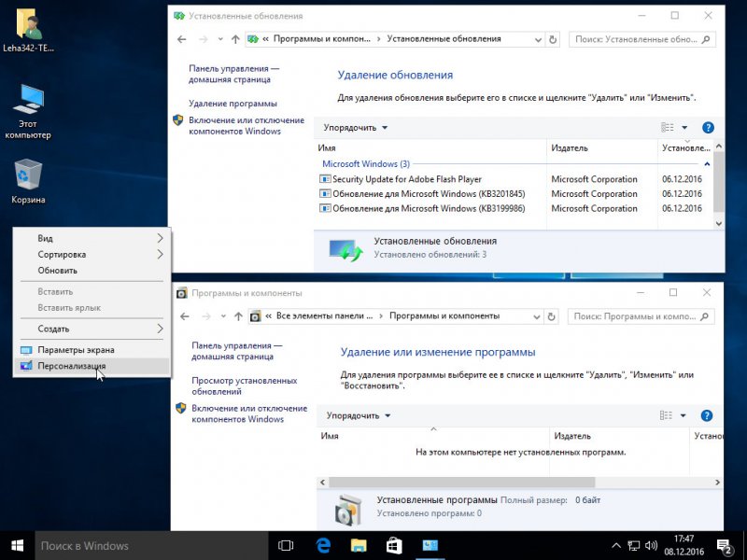Choose Обновить in the context menu

tap(92, 271)
